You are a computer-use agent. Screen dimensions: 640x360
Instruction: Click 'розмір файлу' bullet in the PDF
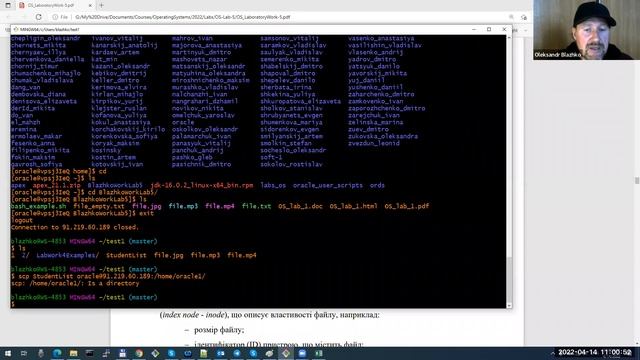click(219, 330)
